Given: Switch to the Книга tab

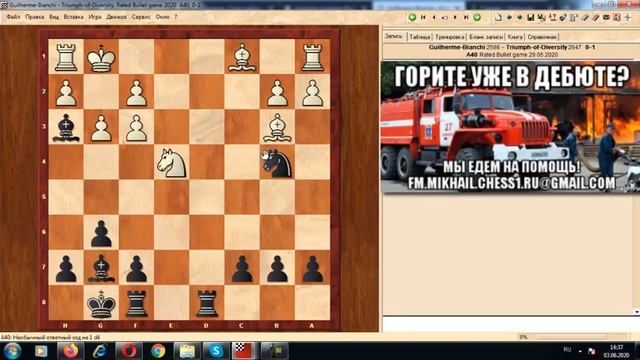Looking at the screenshot, I should click(515, 37).
